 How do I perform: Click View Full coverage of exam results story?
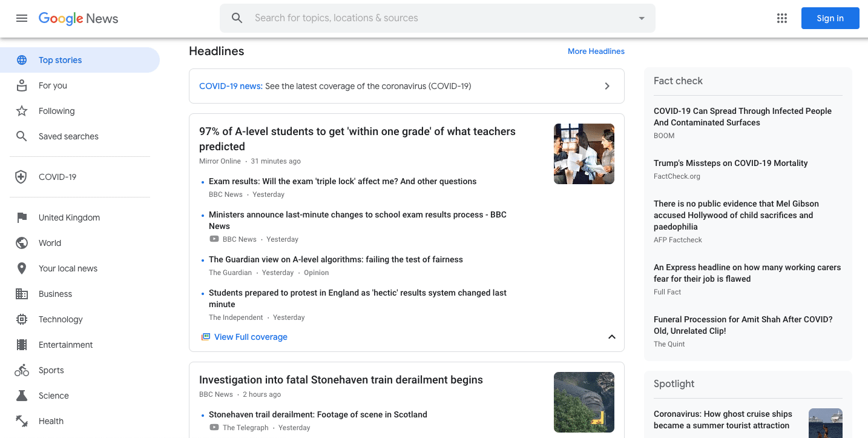coord(250,337)
